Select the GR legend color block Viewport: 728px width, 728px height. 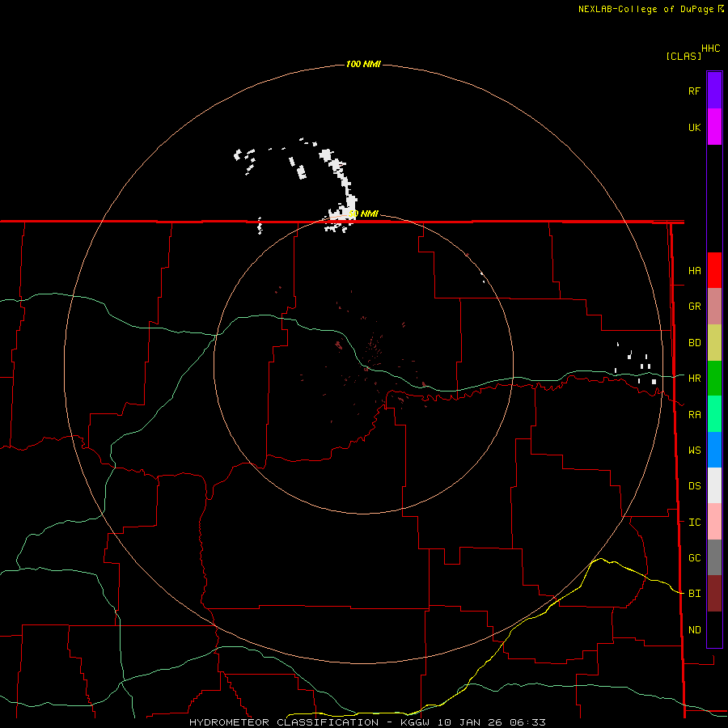(x=714, y=307)
